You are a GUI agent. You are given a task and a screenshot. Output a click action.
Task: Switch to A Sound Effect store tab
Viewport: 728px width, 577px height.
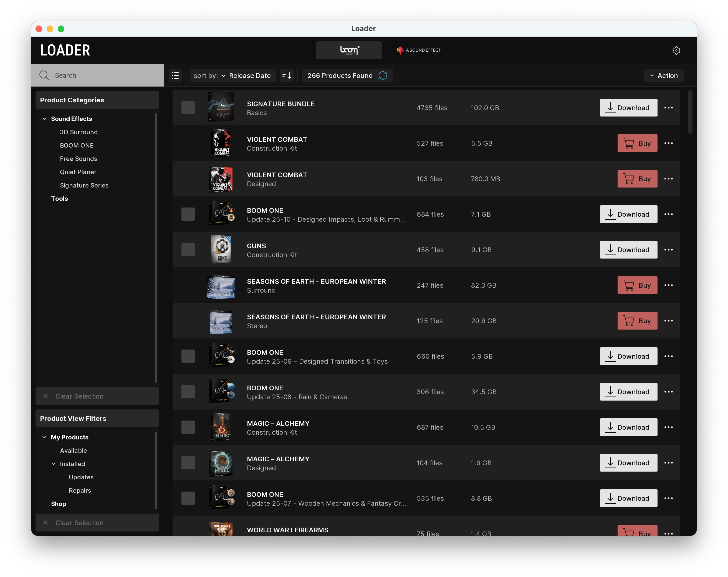click(x=418, y=50)
